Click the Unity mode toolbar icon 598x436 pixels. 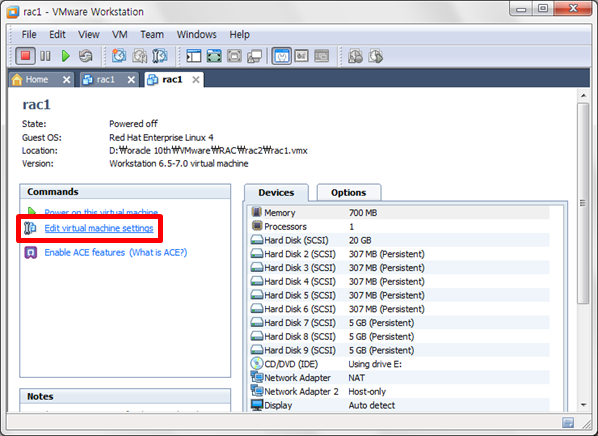(254, 56)
